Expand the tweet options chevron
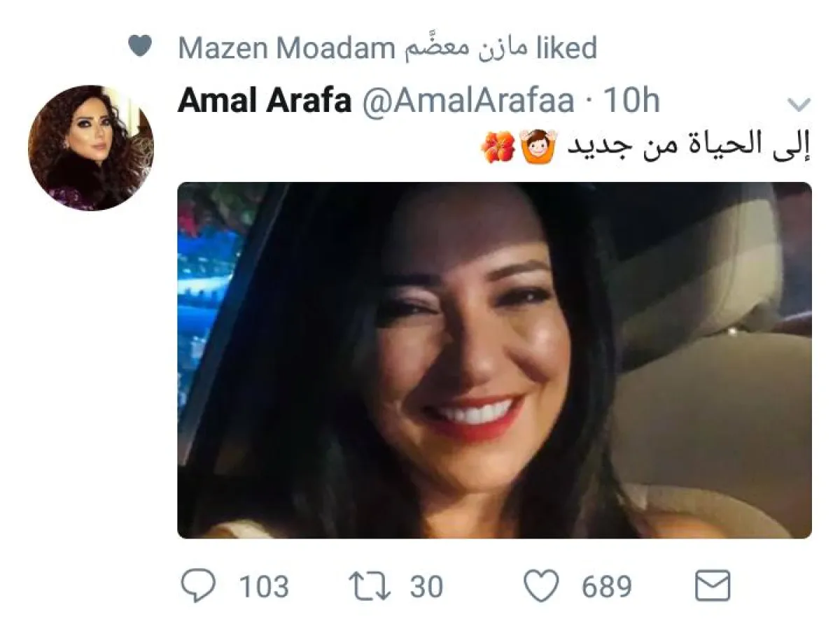Screen dimensions: 840x631 [799, 105]
